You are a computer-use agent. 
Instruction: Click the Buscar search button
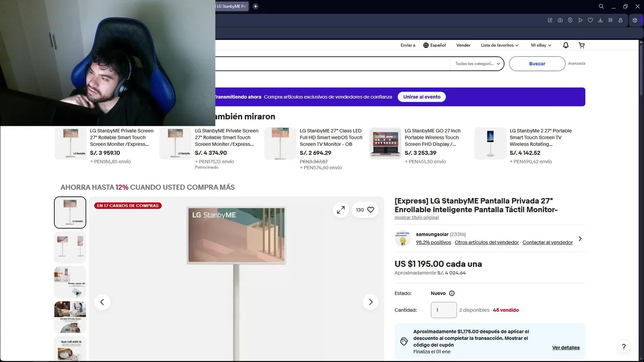tap(537, 64)
